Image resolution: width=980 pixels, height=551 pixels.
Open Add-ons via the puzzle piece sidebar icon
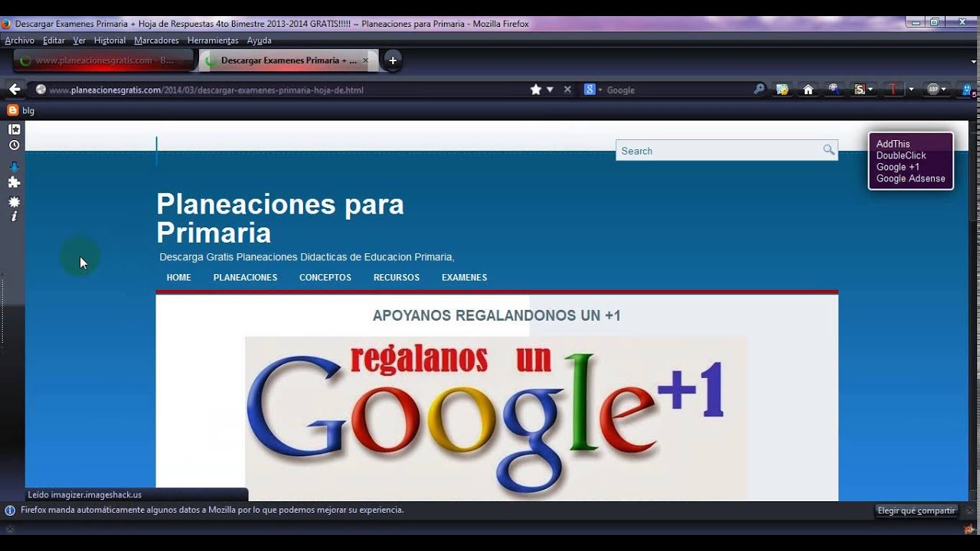click(x=14, y=181)
